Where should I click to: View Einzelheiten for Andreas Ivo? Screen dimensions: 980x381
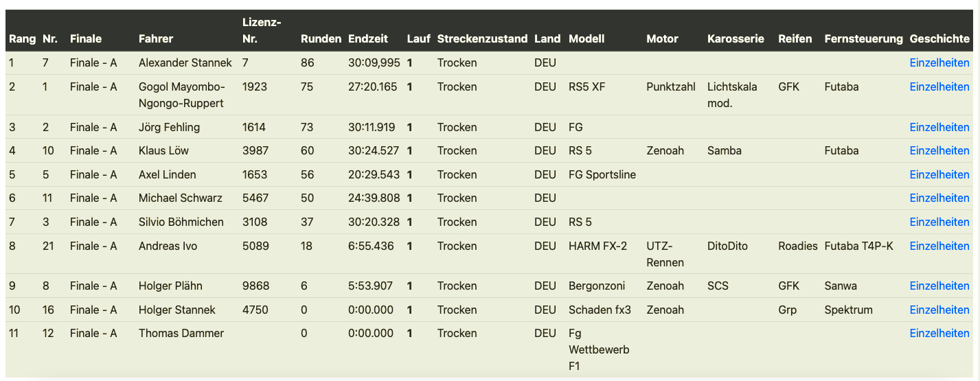tap(939, 246)
